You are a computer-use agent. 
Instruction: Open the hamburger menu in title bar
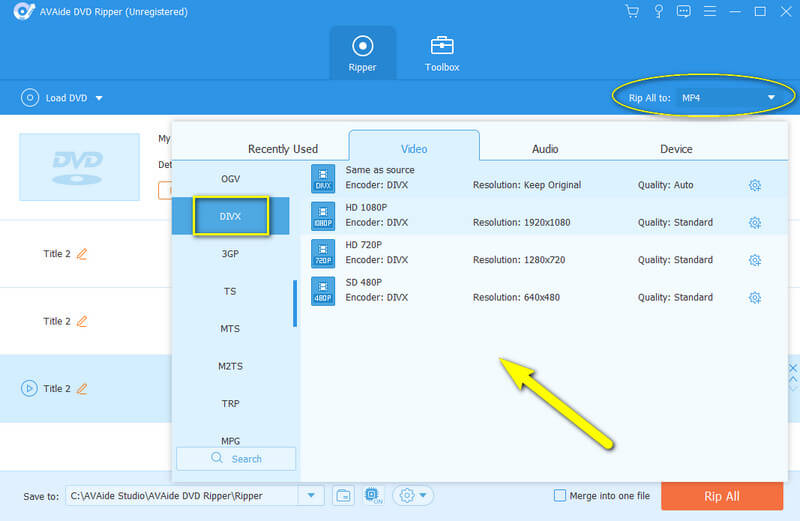point(710,12)
